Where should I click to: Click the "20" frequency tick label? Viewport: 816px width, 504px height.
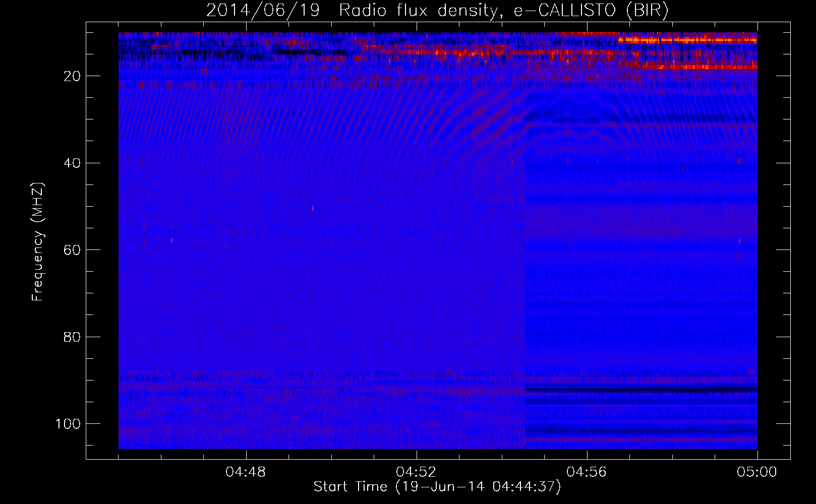73,76
